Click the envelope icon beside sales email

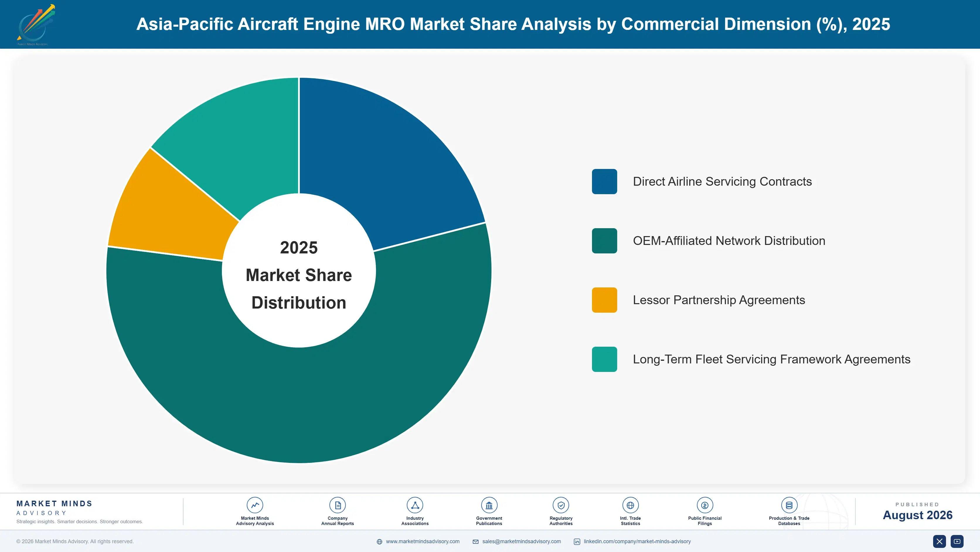pos(476,542)
